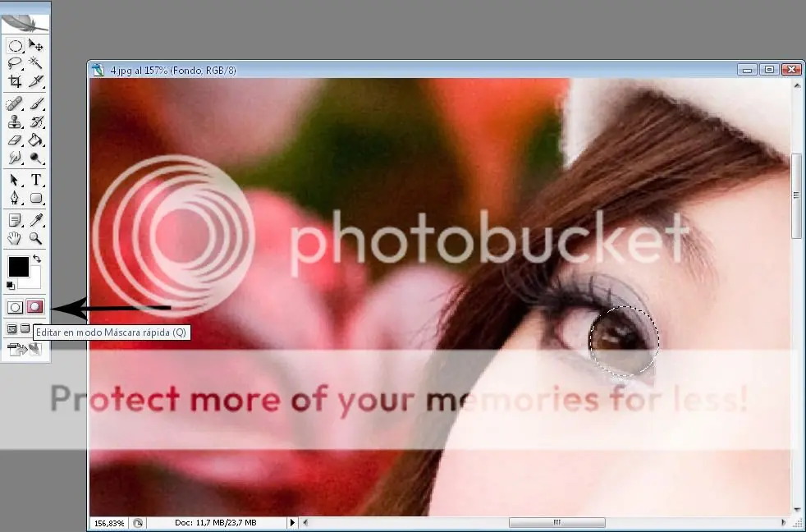Image resolution: width=806 pixels, height=532 pixels.
Task: Select the Notes tool
Action: coord(15,221)
